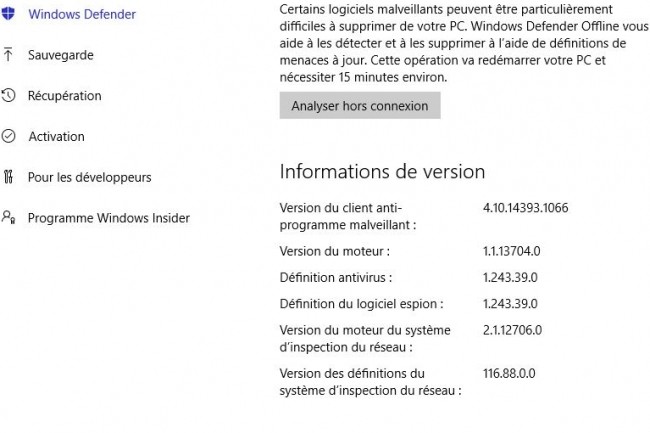Select the Récupération text entry
650x433 pixels.
pyautogui.click(x=65, y=96)
